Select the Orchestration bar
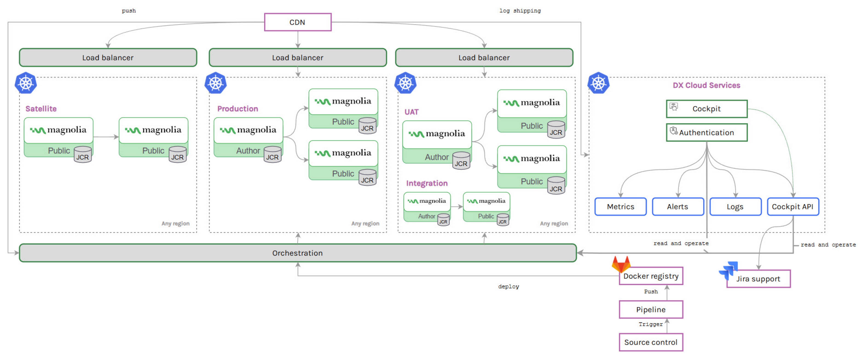This screenshot has height=360, width=868. point(298,253)
